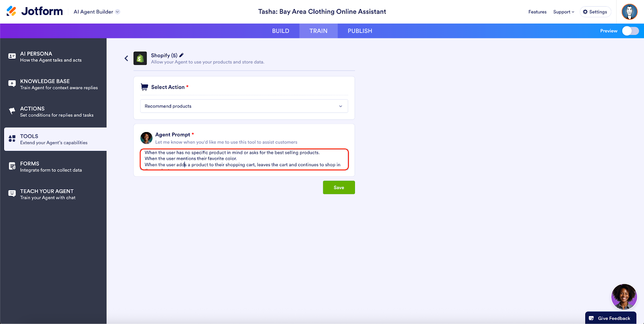This screenshot has width=644, height=324.
Task: Click the agent chat avatar bubble
Action: click(x=623, y=297)
